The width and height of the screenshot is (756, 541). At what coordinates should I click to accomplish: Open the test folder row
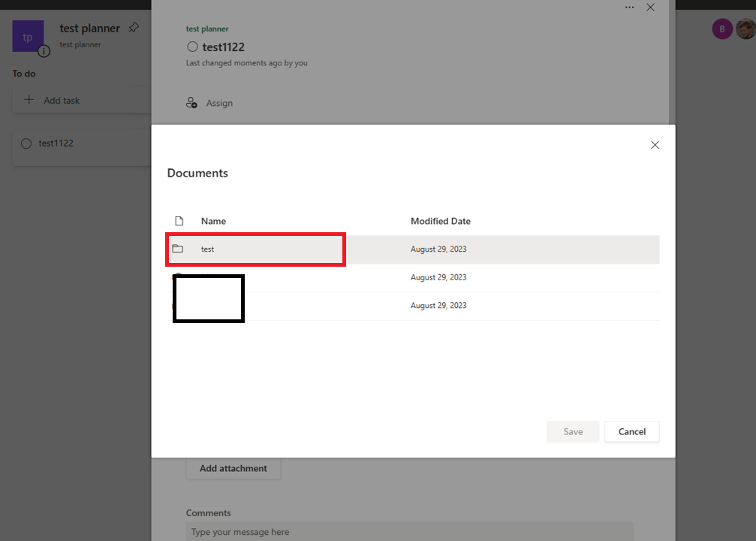413,249
